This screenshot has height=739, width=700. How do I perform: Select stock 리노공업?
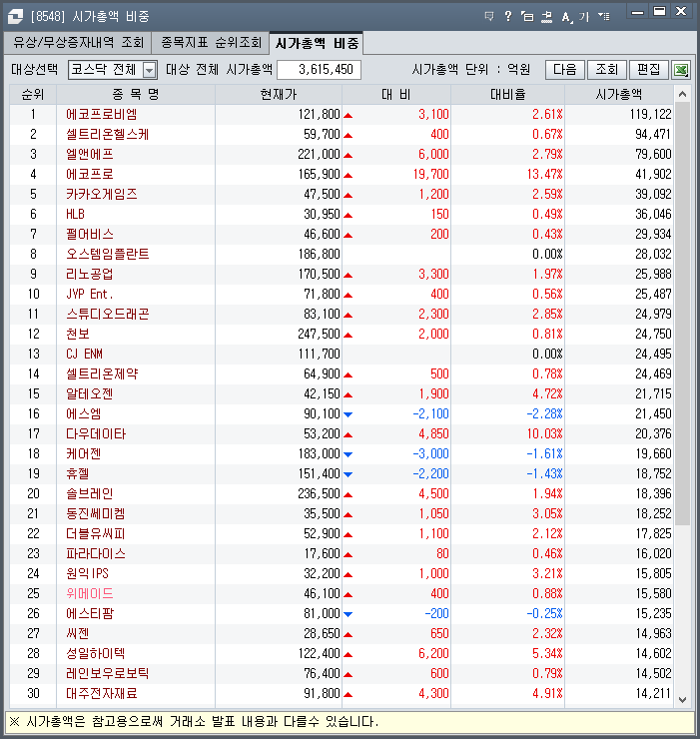[90, 275]
